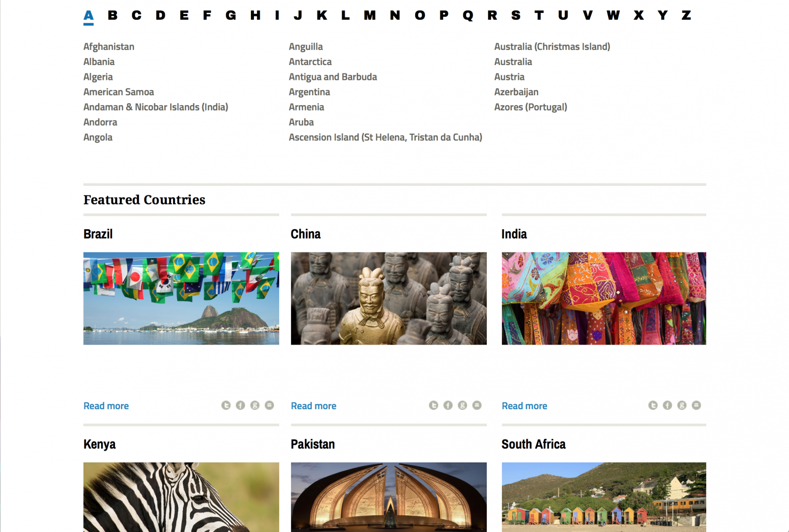Share India on Facebook
The image size is (789, 532).
click(667, 405)
